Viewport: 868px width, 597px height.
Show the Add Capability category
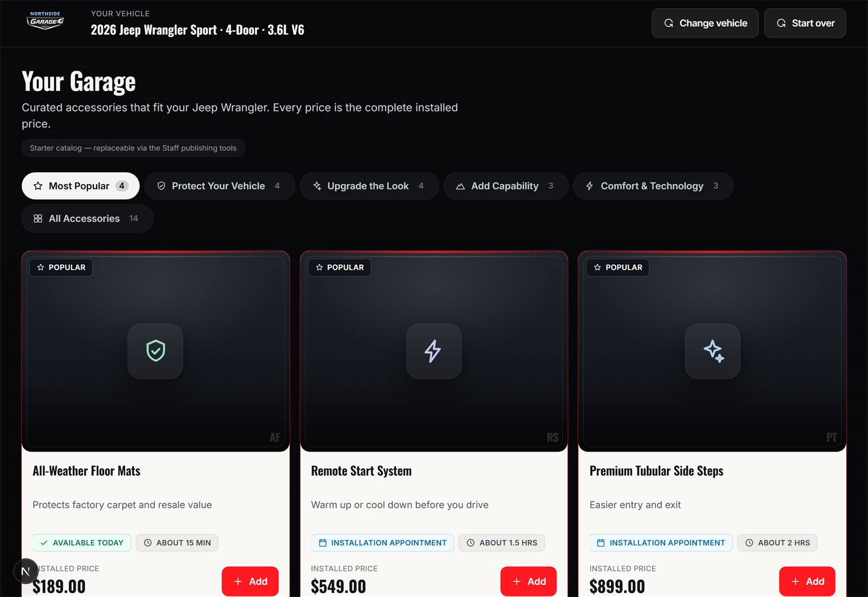(x=506, y=186)
